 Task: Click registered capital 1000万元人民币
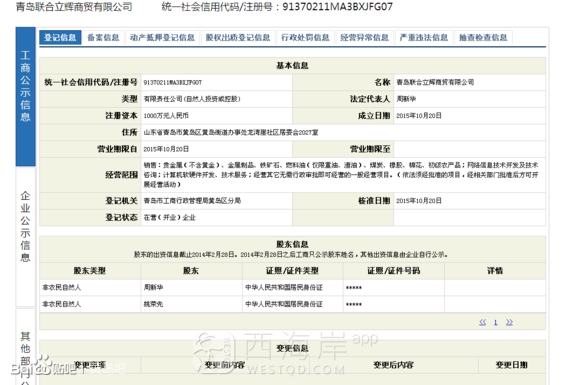click(166, 116)
